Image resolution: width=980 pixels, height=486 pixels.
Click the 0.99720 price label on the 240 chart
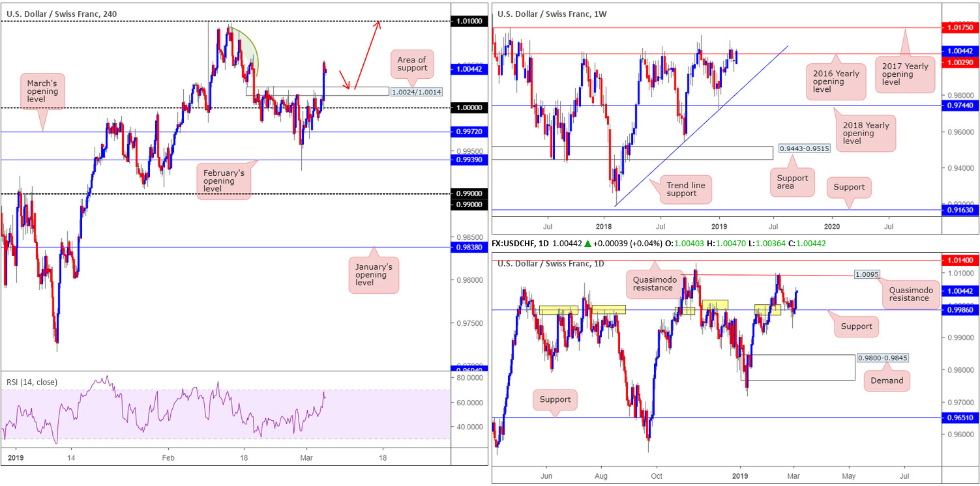pyautogui.click(x=469, y=132)
